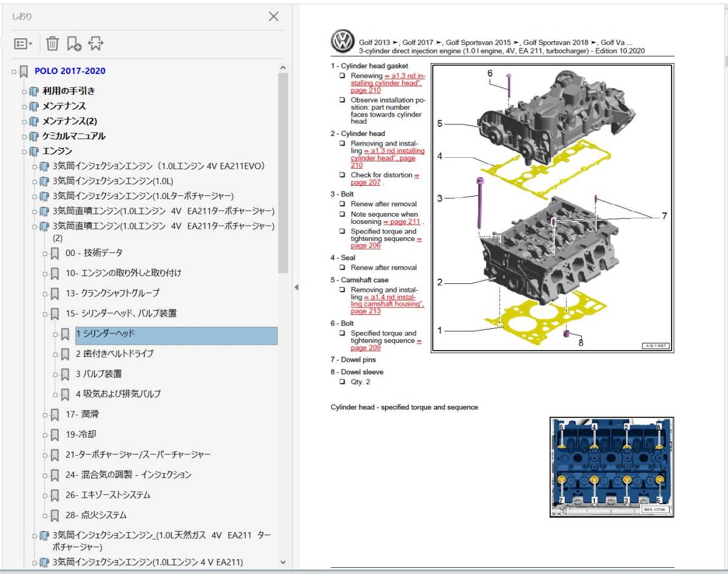Select 26- エキゾーストシステム bookmark

coord(108,495)
